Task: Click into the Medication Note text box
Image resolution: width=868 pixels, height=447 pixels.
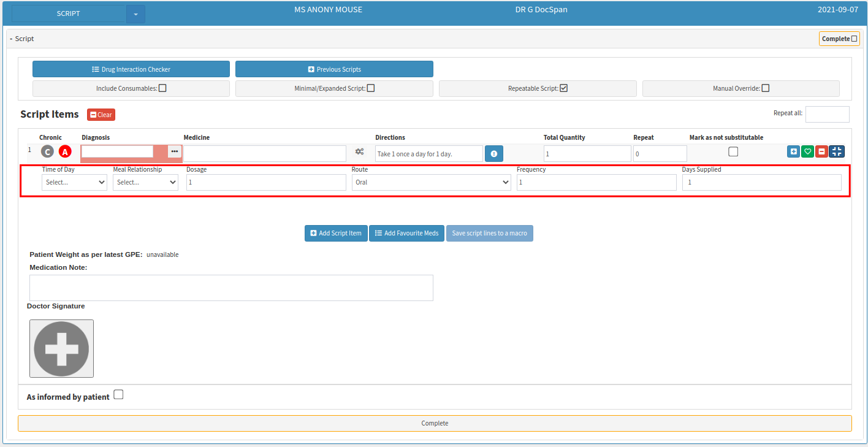Action: pos(231,288)
